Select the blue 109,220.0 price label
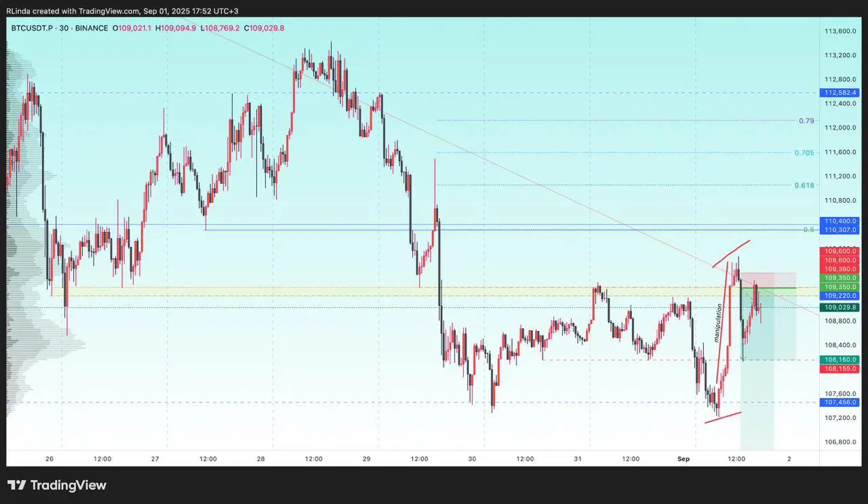The height and width of the screenshot is (504, 868). click(x=840, y=296)
